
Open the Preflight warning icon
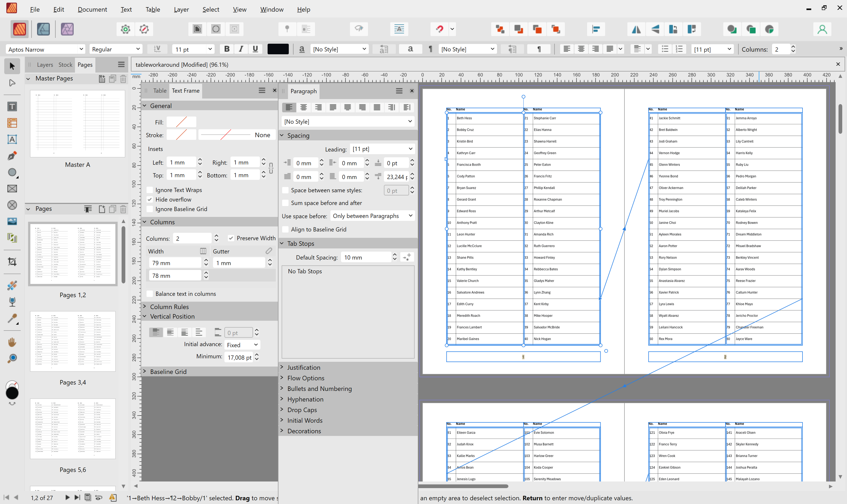coord(113,498)
